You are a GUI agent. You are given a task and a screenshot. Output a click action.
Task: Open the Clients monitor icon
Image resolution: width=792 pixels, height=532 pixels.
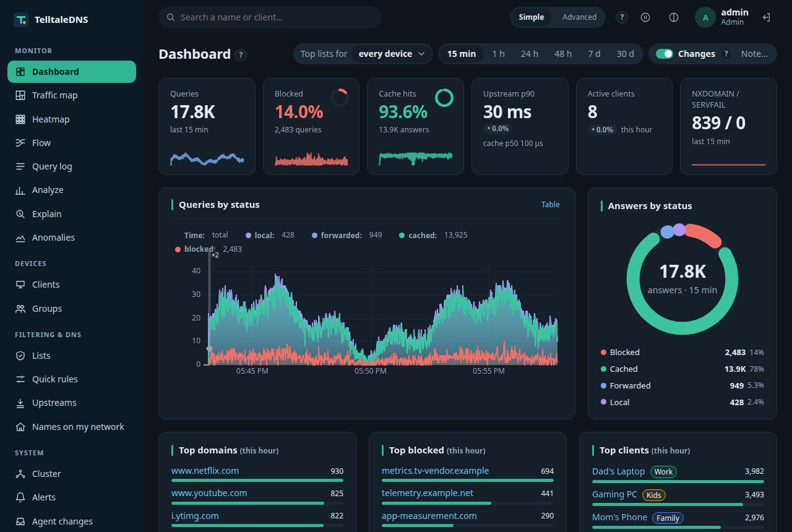click(20, 285)
